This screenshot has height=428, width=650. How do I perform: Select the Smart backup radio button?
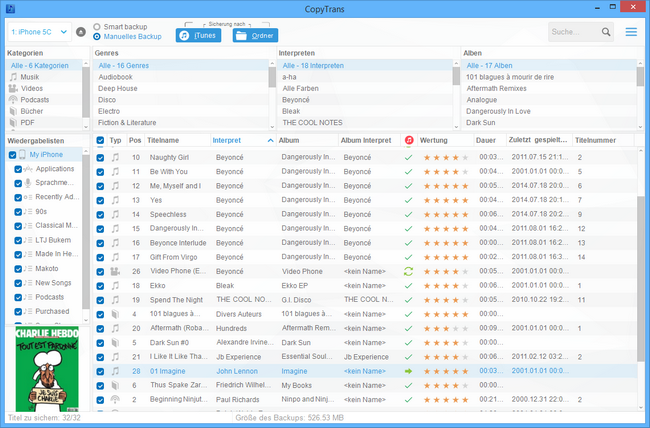pyautogui.click(x=97, y=27)
